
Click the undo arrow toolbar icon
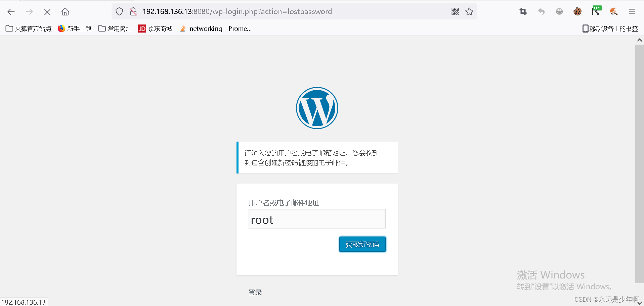pos(541,12)
